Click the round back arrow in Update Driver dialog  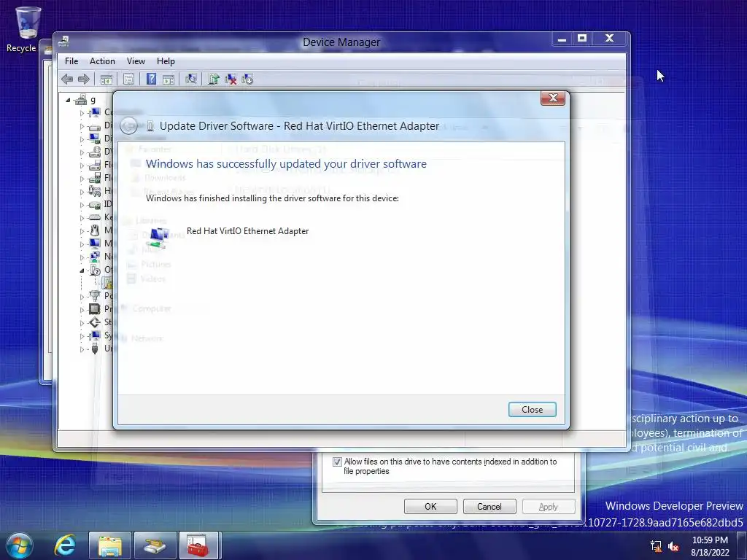coord(128,125)
